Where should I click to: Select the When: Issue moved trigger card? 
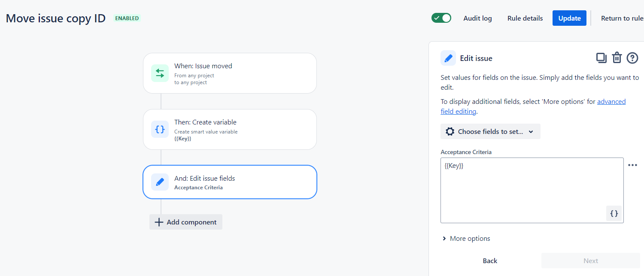click(x=230, y=73)
